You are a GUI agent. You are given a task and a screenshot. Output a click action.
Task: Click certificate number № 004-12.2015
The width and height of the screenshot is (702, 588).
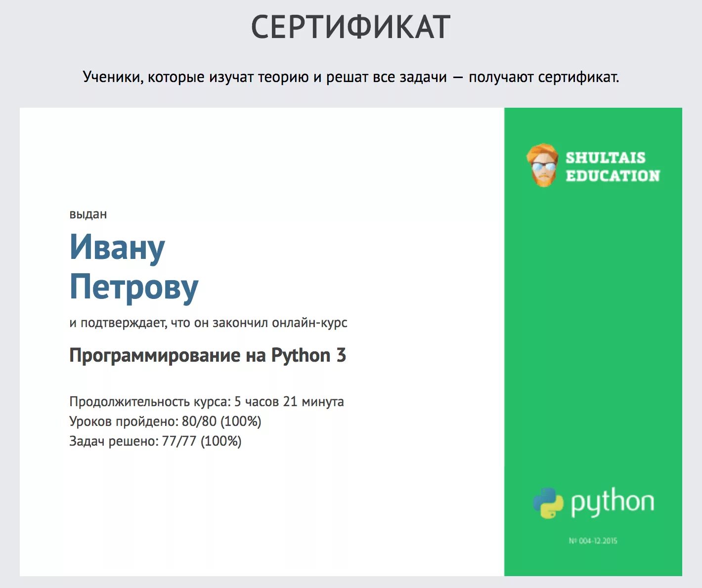(593, 541)
